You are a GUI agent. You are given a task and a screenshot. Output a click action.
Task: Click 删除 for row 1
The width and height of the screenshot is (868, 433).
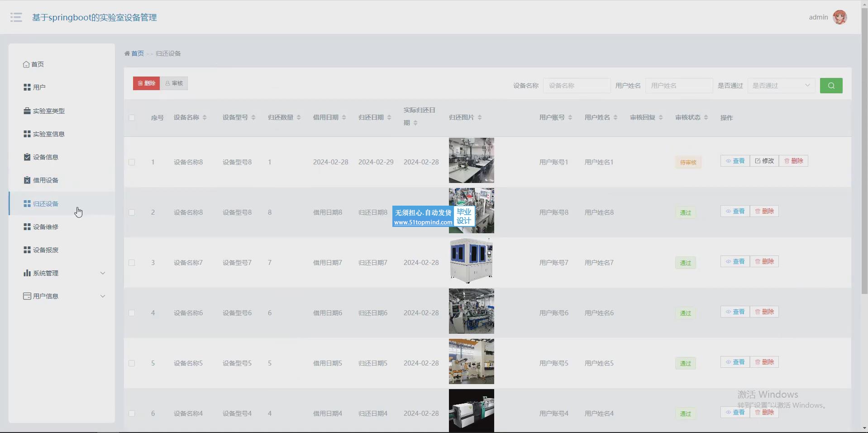point(793,161)
